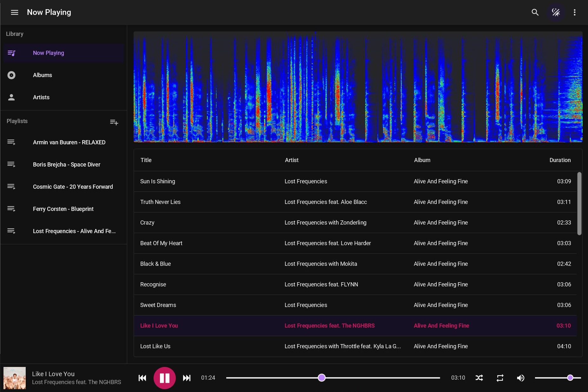This screenshot has height=392, width=588.
Task: Click artist Lost Frequencies feat. Aloe Blacc
Action: (326, 202)
